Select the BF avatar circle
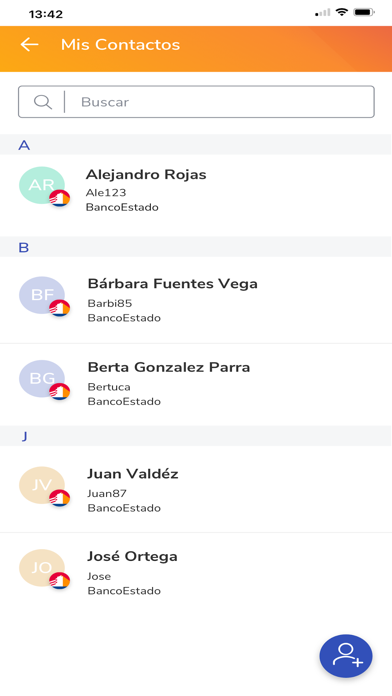 [42, 295]
